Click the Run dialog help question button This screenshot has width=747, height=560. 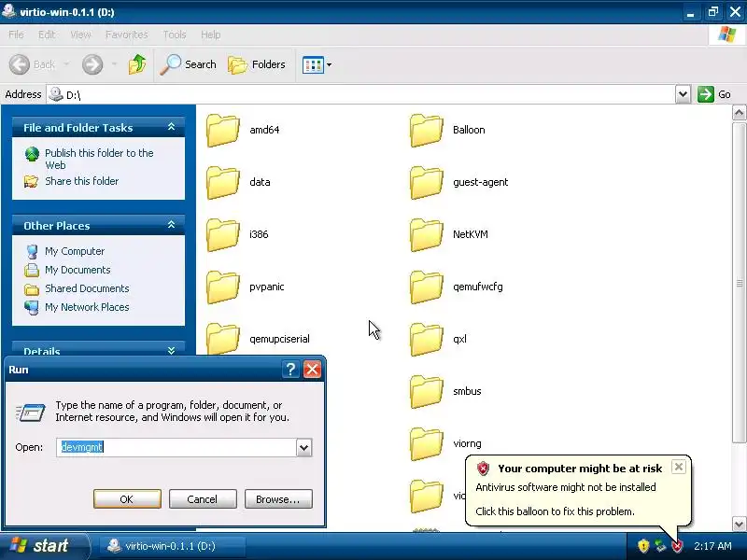point(290,369)
